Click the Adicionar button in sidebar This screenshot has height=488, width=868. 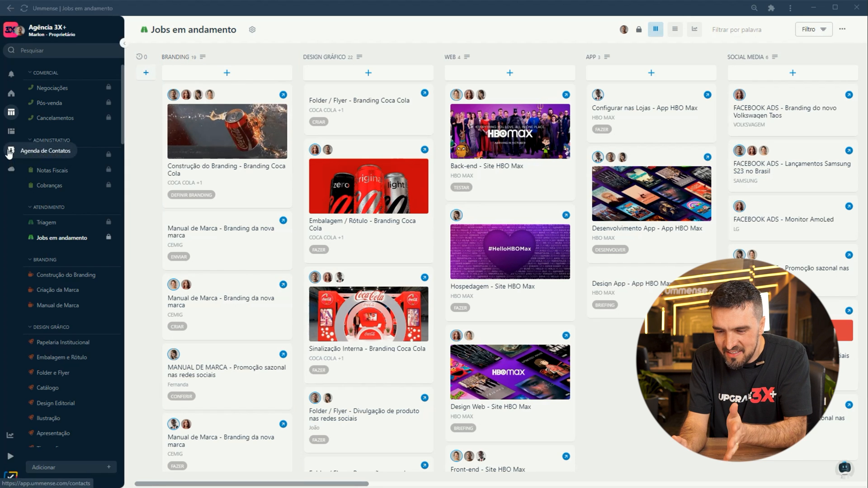click(71, 467)
